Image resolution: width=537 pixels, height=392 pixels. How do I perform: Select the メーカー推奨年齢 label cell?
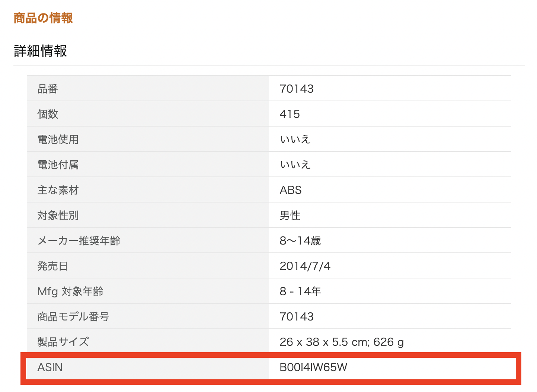(x=148, y=240)
